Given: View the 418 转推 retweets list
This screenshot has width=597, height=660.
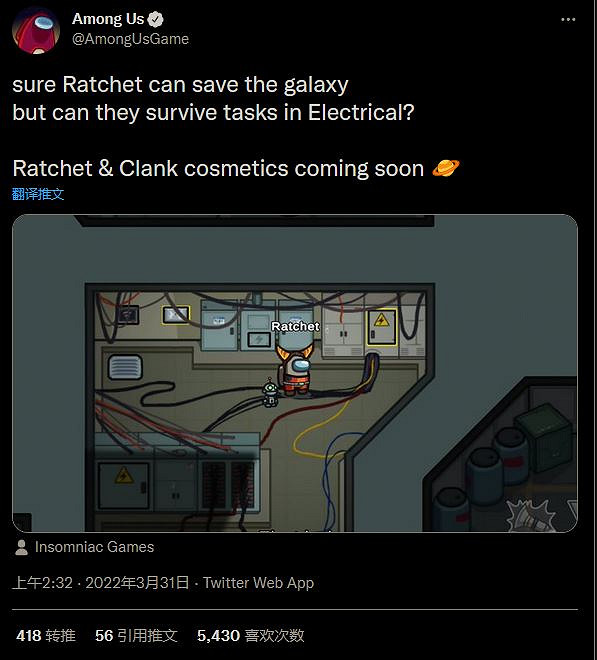Looking at the screenshot, I should (46, 635).
